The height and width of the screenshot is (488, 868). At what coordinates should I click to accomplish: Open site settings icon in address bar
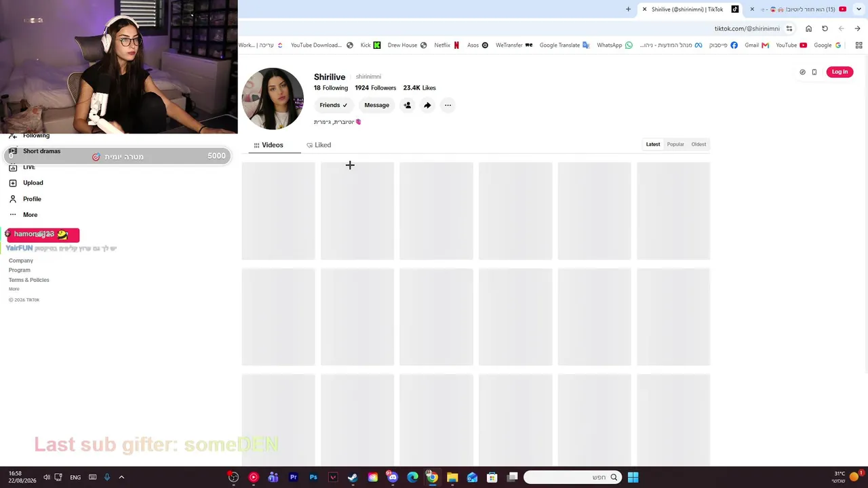(789, 28)
